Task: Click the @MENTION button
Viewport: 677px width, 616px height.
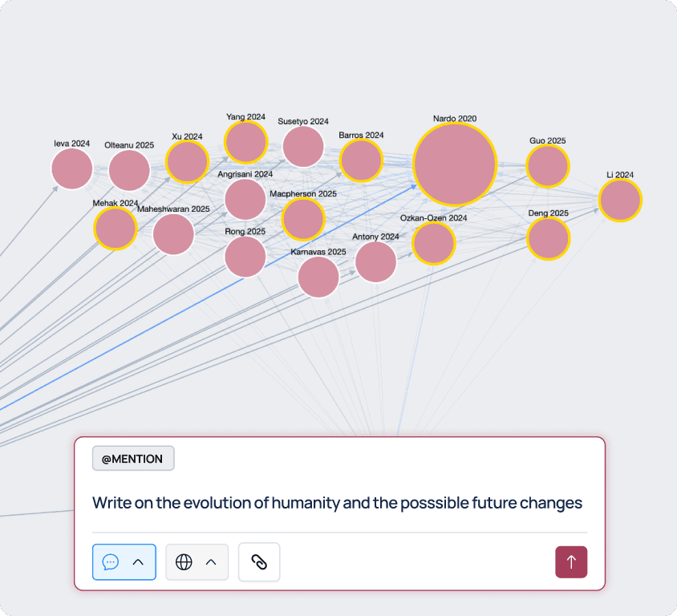Action: tap(133, 459)
